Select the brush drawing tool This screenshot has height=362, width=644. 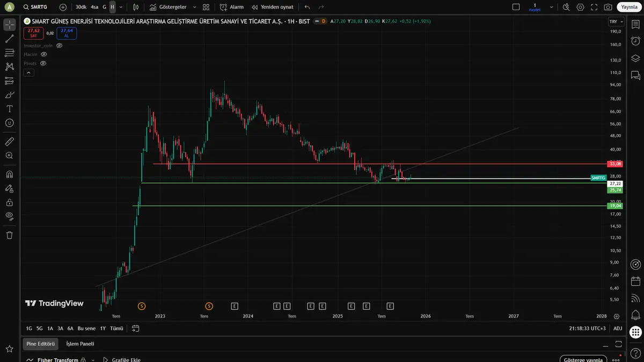click(10, 94)
